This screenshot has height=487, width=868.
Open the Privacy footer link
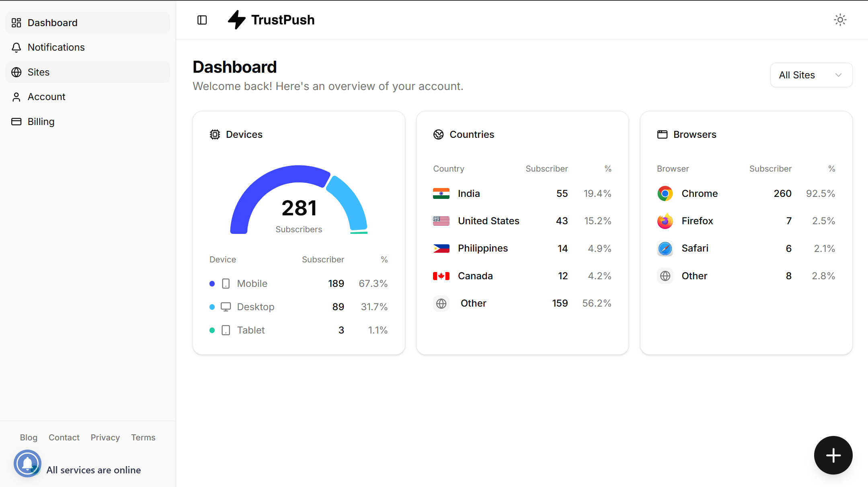pos(105,437)
